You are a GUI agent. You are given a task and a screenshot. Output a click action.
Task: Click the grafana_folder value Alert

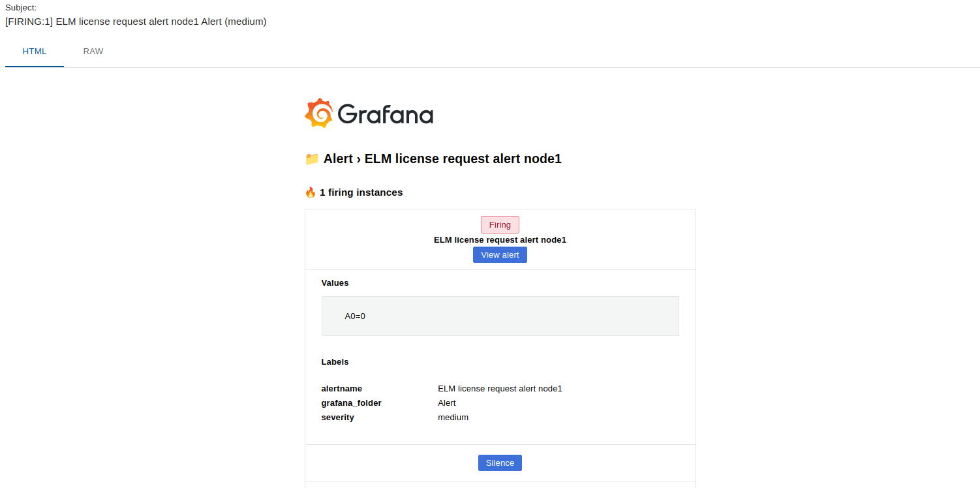click(447, 403)
